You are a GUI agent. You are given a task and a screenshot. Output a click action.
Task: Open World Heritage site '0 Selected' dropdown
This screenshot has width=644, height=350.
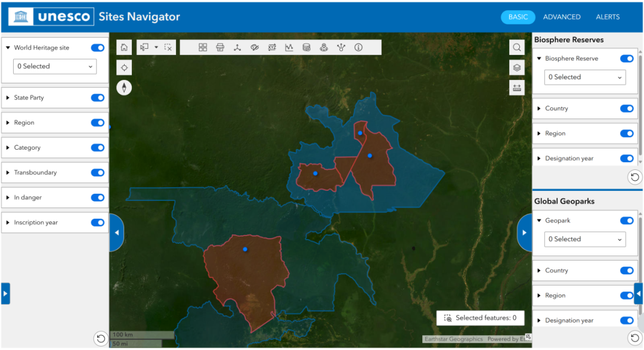click(x=55, y=66)
